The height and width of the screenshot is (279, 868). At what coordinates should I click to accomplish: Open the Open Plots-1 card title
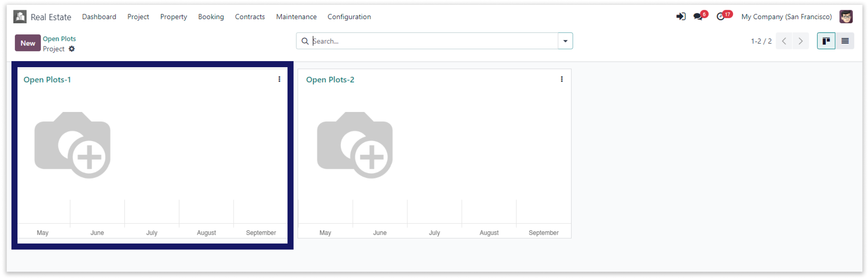point(47,80)
